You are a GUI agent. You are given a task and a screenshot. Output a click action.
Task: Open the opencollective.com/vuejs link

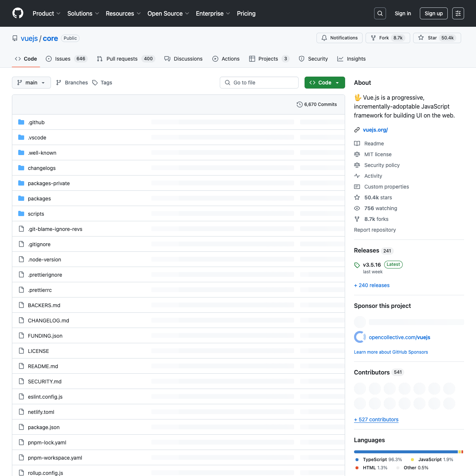pos(399,337)
